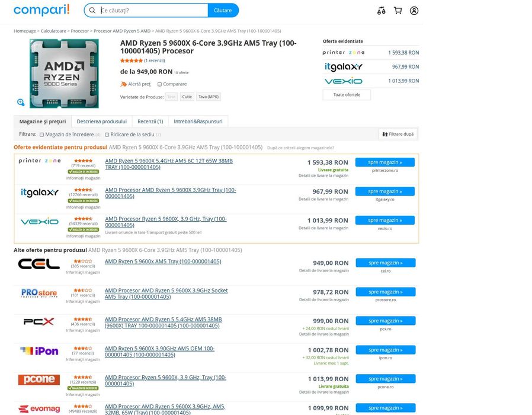Enable Ridicare de la sediu filter

107,135
